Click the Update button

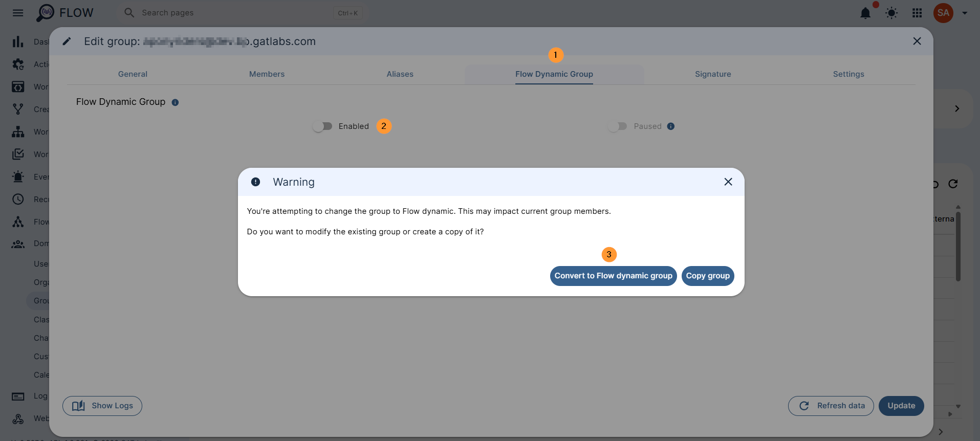tap(901, 406)
